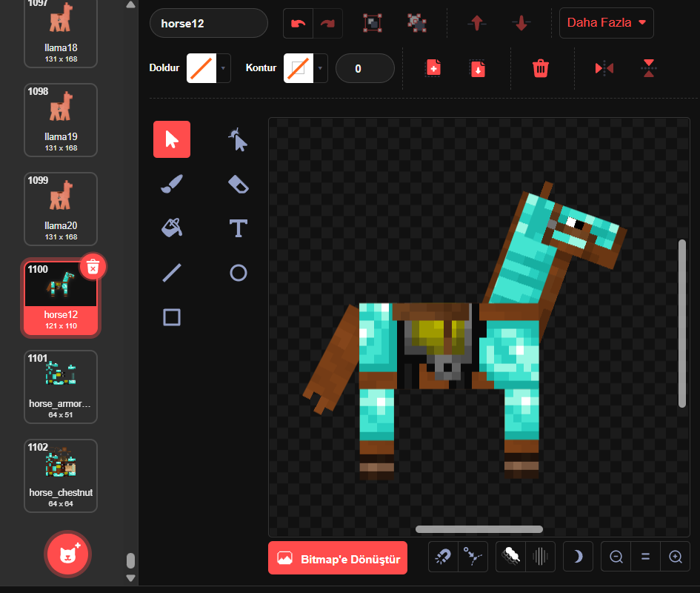Select the Line tool
Screen dimensions: 700x593
172,273
